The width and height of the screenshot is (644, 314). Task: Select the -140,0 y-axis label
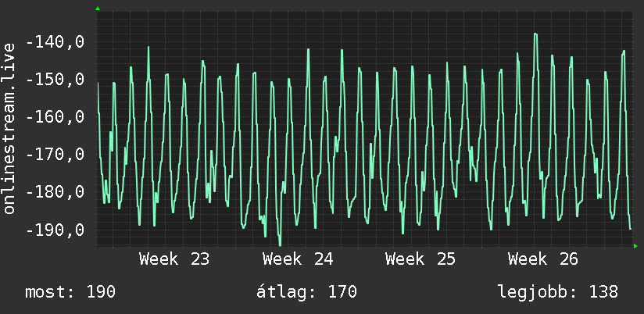(x=55, y=42)
